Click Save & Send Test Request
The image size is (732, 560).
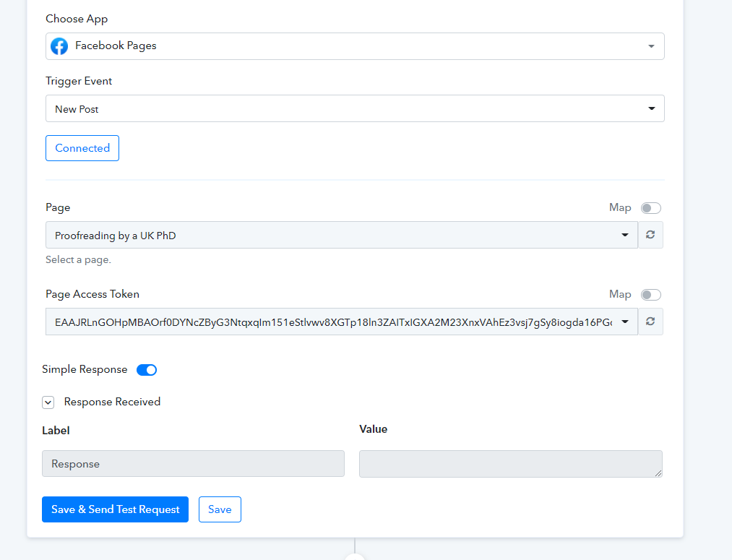click(x=116, y=509)
